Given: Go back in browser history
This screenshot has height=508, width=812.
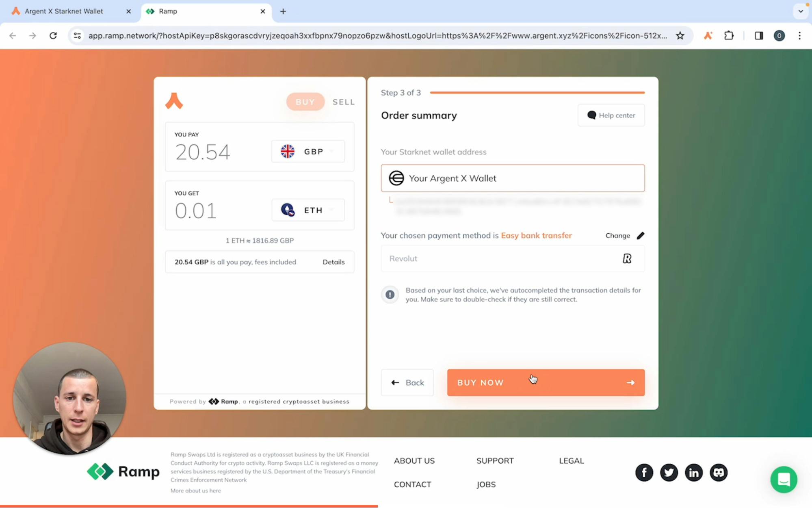Looking at the screenshot, I should pos(13,36).
